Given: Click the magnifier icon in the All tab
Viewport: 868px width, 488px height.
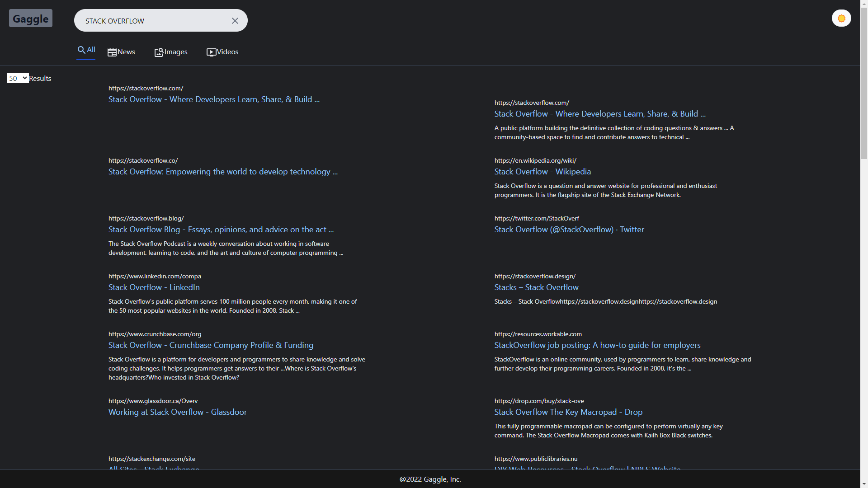Looking at the screenshot, I should 81,50.
